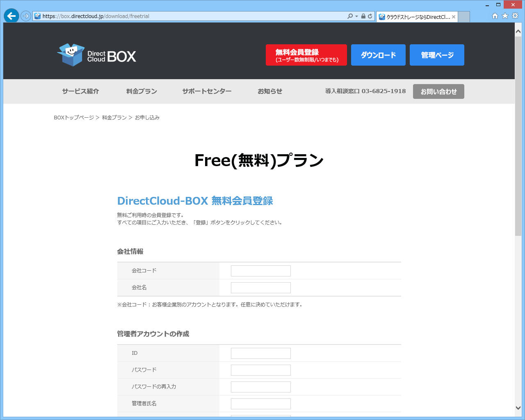Open the 管理ページ button
Image resolution: width=525 pixels, height=420 pixels.
tap(436, 55)
